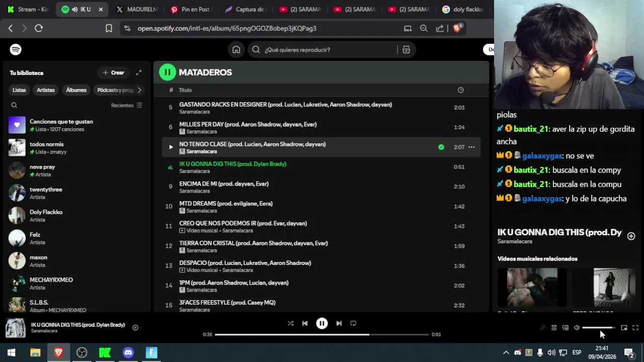Pause playback in the bottom player
Image resolution: width=644 pixels, height=362 pixels.
322,323
